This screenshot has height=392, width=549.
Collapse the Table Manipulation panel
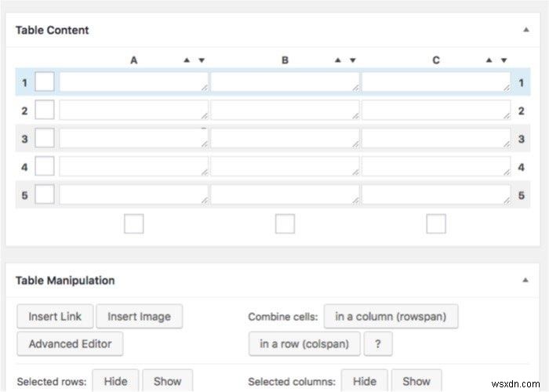point(525,280)
